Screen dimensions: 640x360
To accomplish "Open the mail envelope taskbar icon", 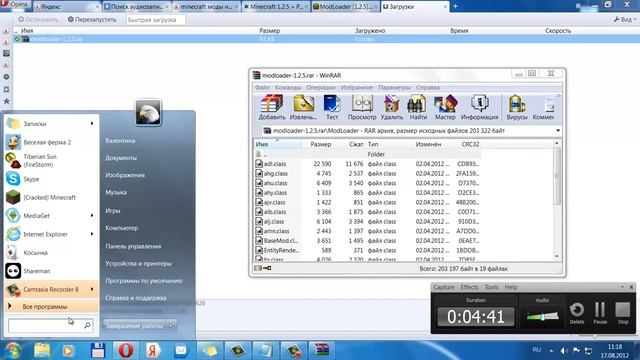I will click(181, 350).
